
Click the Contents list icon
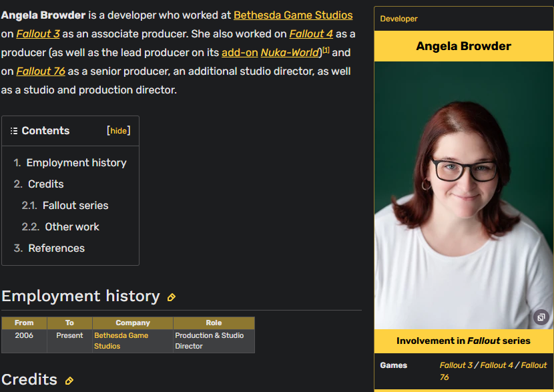tap(14, 131)
